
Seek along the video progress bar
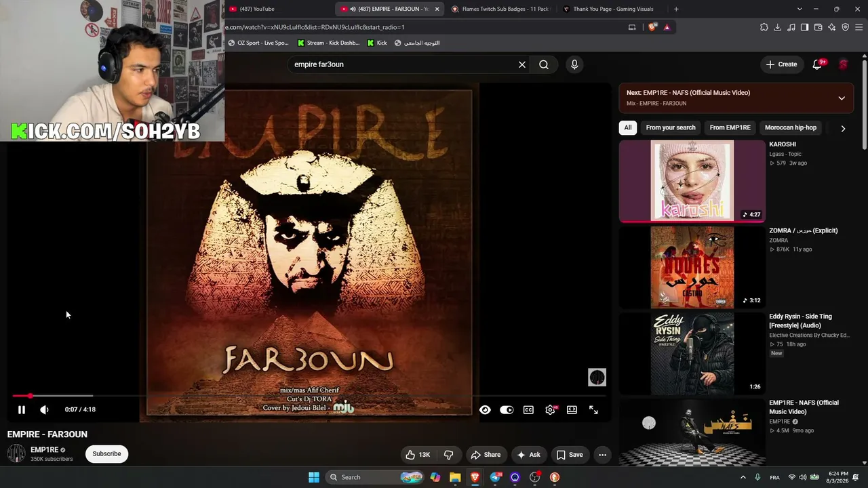click(309, 395)
